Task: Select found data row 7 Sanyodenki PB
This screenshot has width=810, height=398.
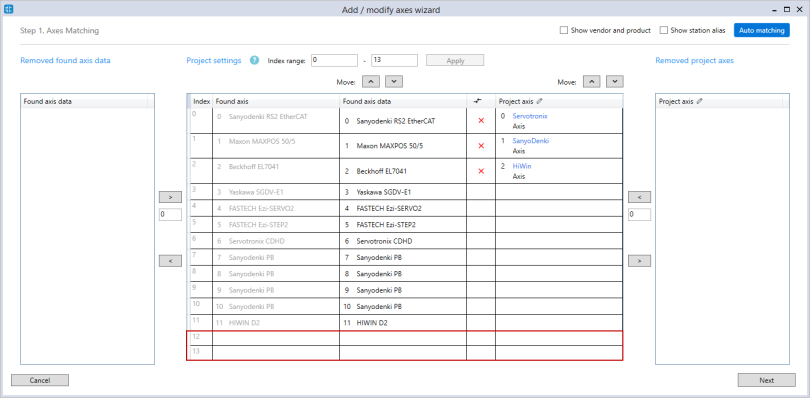Action: click(x=403, y=257)
